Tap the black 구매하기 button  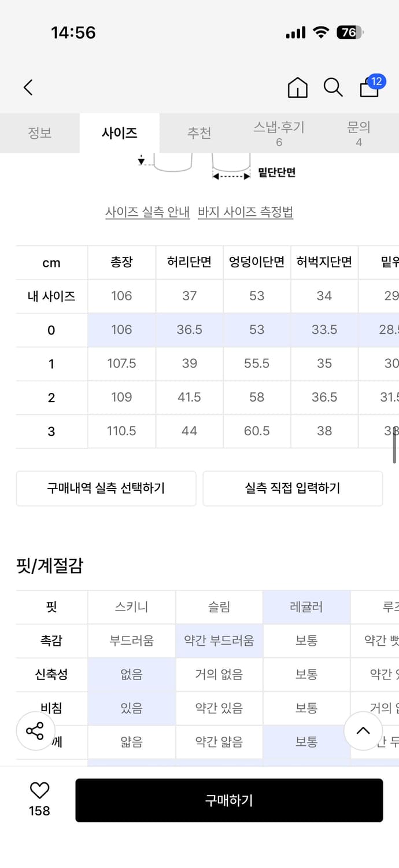tap(229, 800)
